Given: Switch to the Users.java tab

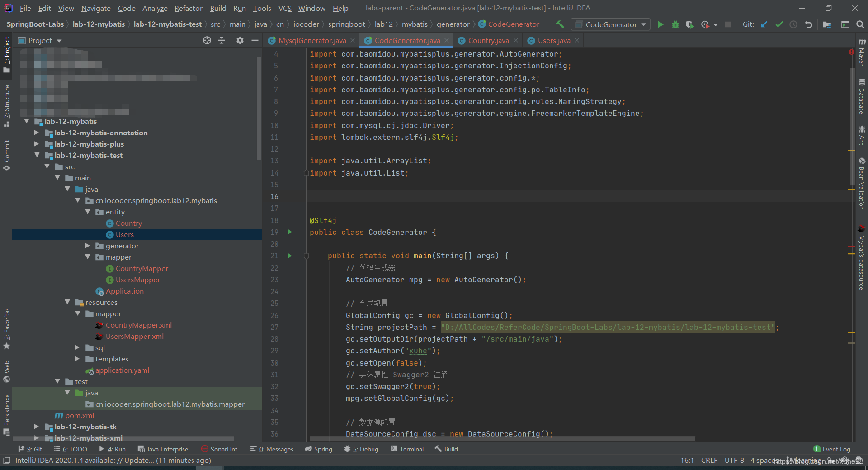Looking at the screenshot, I should (x=554, y=40).
